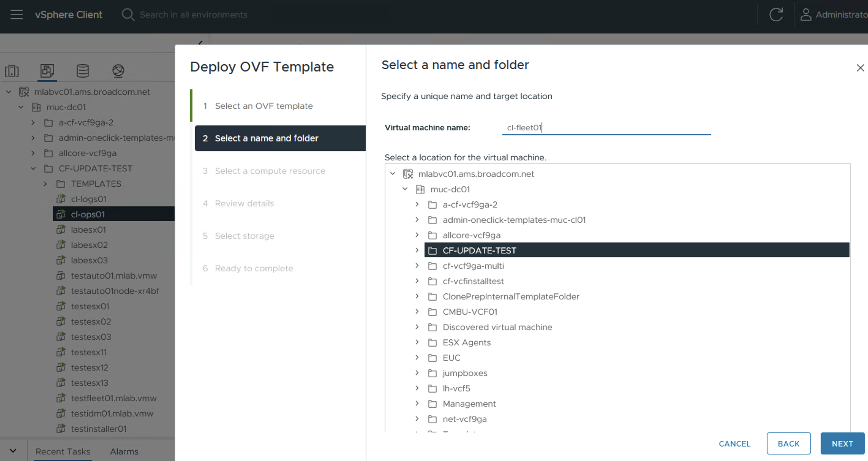Viewport: 868px width, 461px height.
Task: Switch to the Alarms tab
Action: [x=124, y=451]
